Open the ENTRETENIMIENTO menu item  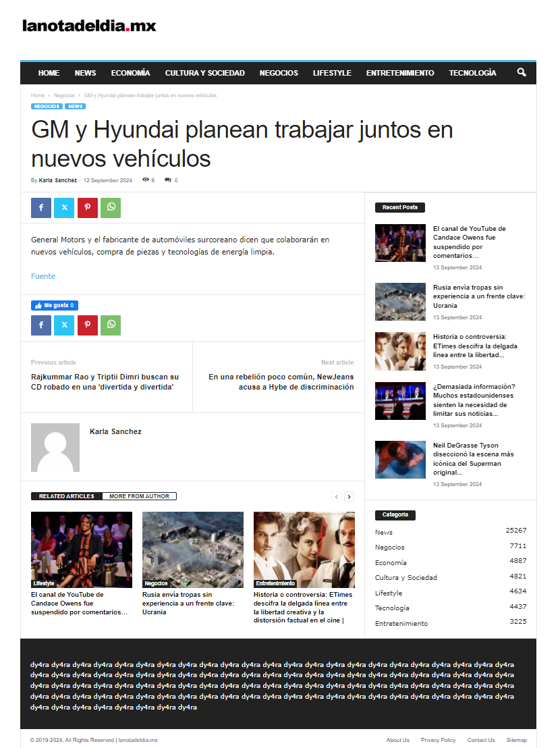[x=400, y=73]
